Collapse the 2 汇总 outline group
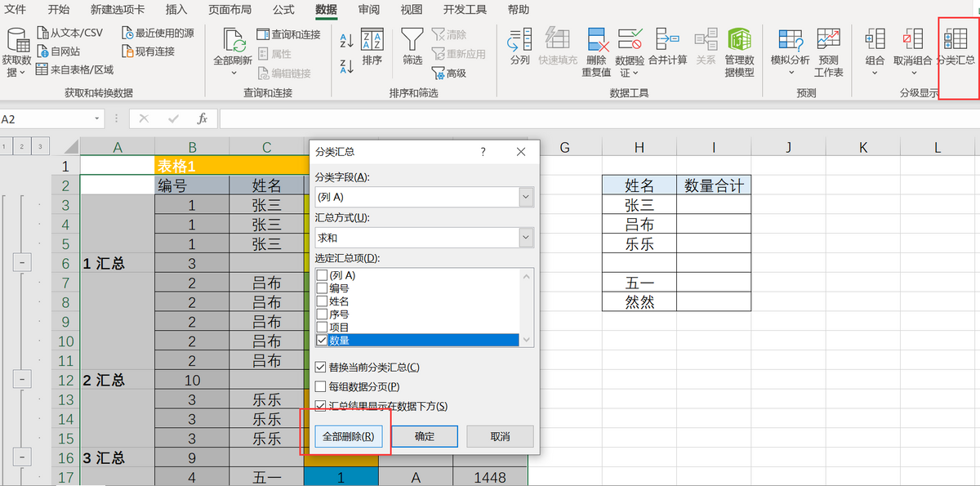980x486 pixels. (x=22, y=379)
